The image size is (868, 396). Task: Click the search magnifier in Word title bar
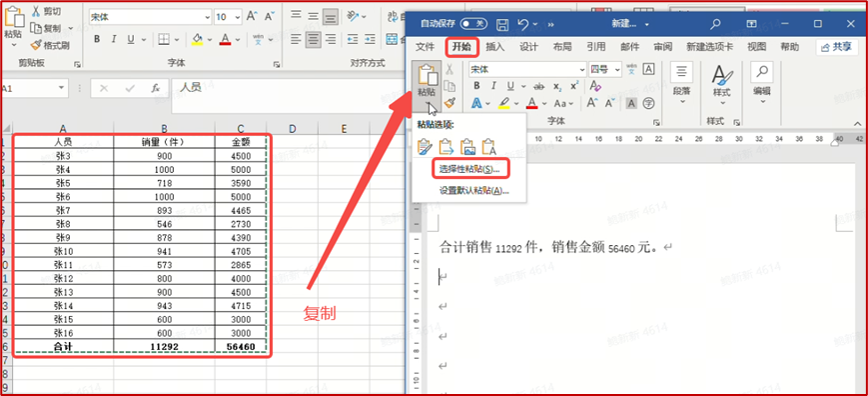715,24
